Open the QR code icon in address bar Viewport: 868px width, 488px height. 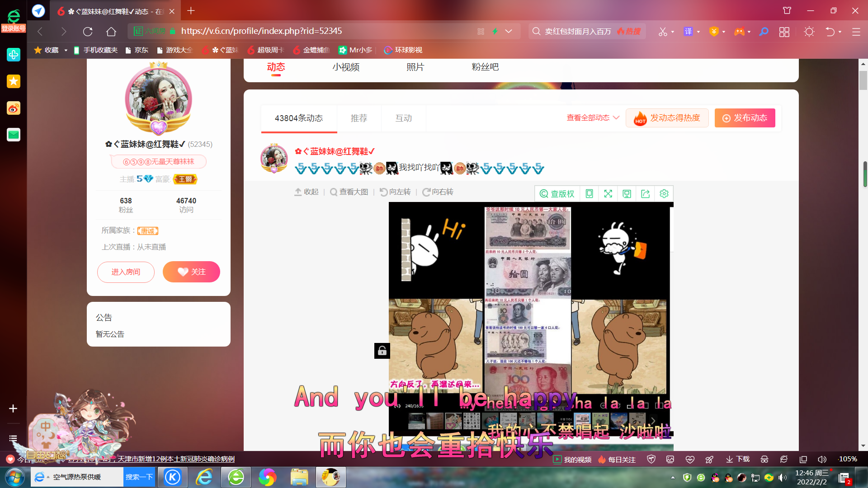tap(481, 31)
